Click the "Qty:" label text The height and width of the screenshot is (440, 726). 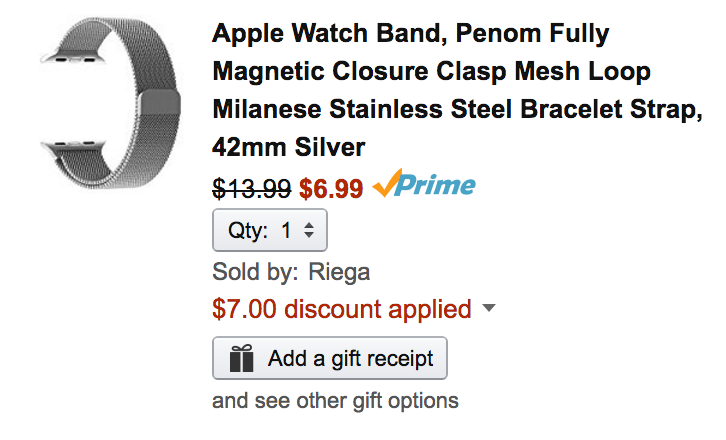(248, 231)
